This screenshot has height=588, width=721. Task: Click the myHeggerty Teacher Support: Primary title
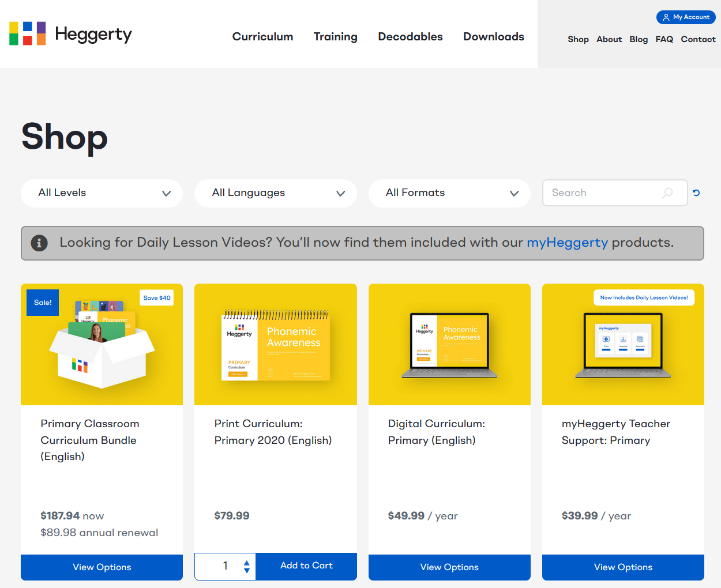(x=616, y=432)
